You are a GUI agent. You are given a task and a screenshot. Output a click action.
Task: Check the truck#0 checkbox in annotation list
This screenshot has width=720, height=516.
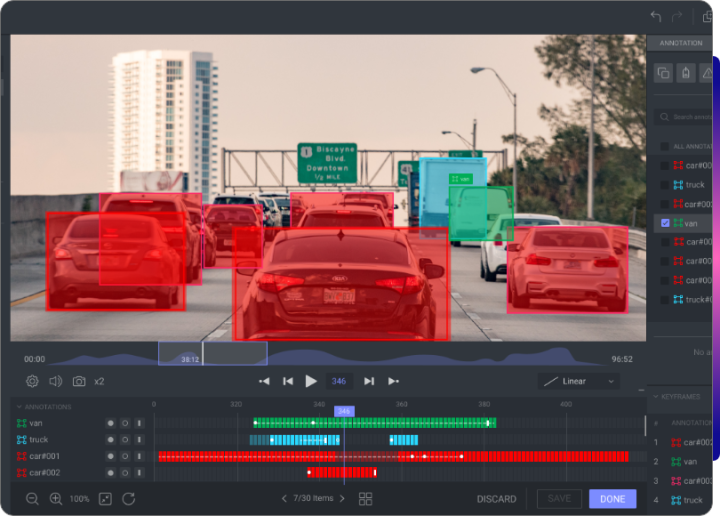pos(664,300)
